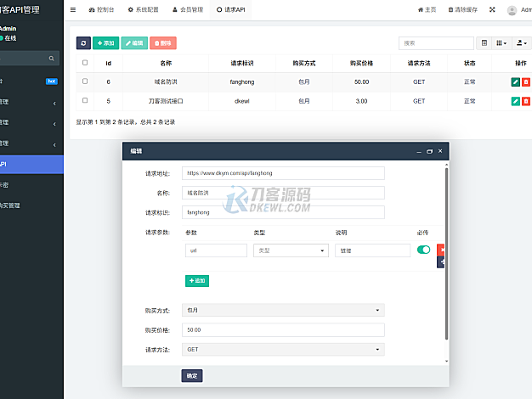Click 清除缓存 in the header
532x399 pixels.
463,10
